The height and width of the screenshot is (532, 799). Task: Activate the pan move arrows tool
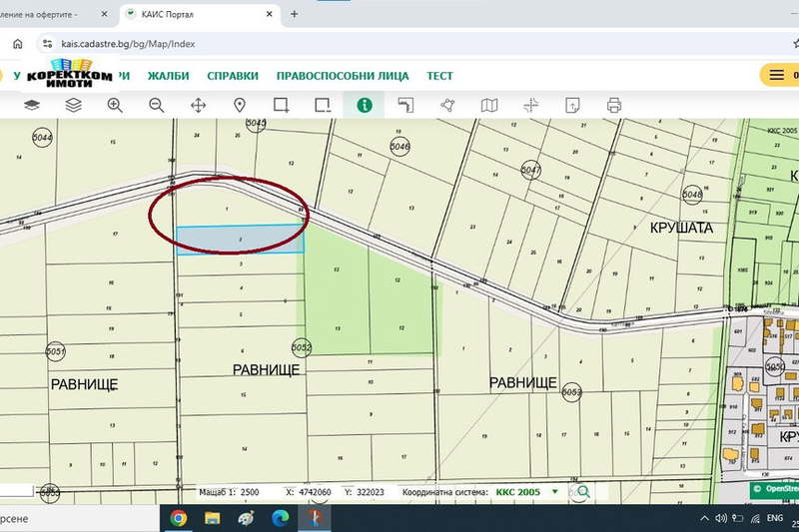198,106
